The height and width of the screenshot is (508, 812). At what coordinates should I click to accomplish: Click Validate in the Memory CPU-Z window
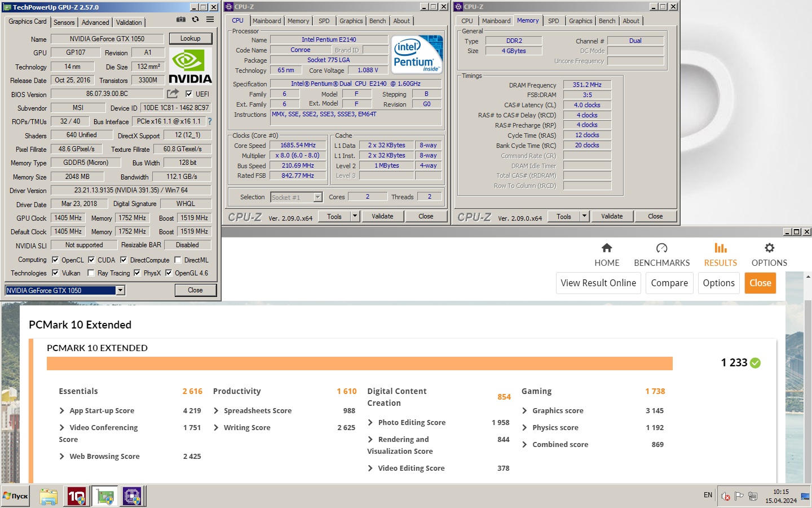[612, 216]
